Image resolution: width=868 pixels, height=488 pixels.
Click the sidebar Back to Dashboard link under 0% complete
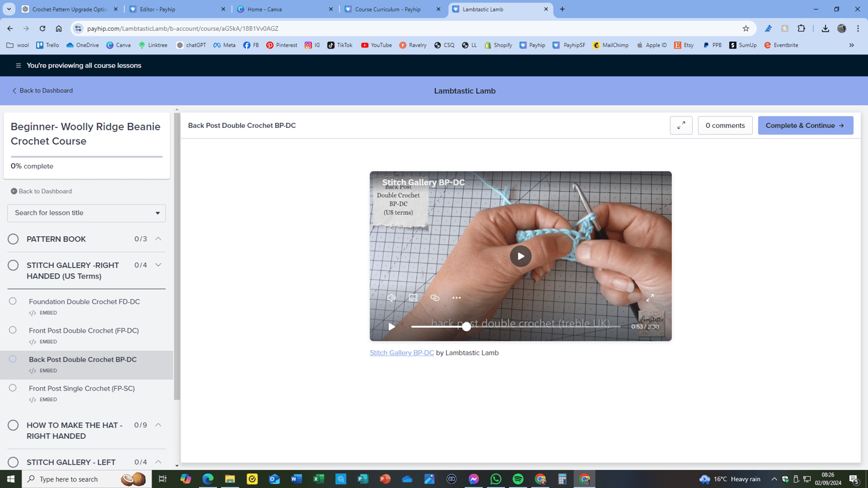(x=41, y=191)
